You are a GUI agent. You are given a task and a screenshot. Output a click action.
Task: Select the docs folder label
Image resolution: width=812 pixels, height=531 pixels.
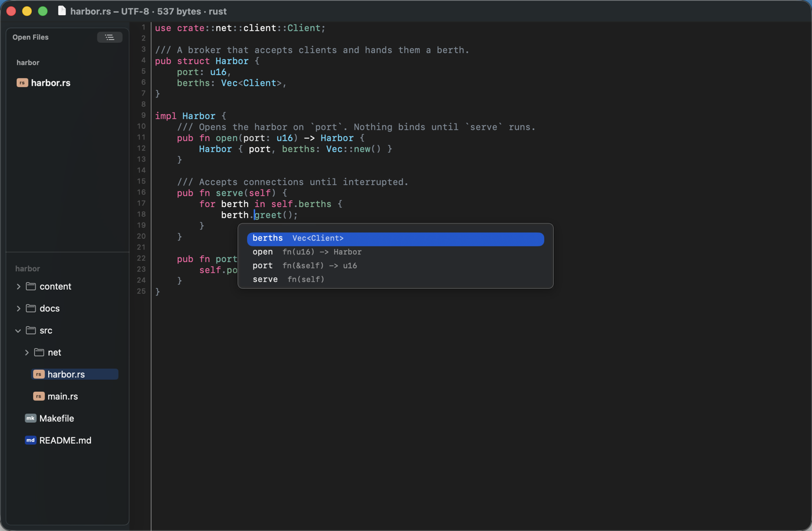49,308
